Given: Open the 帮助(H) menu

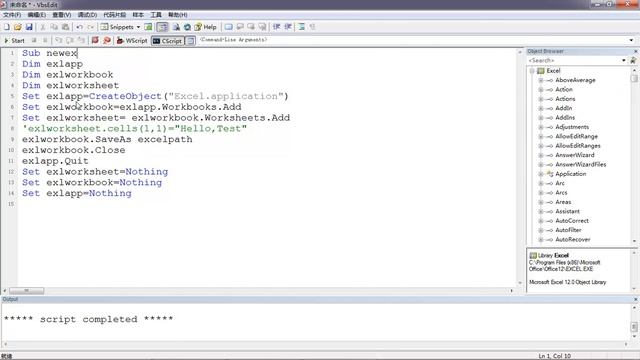Looking at the screenshot, I should pyautogui.click(x=178, y=15).
